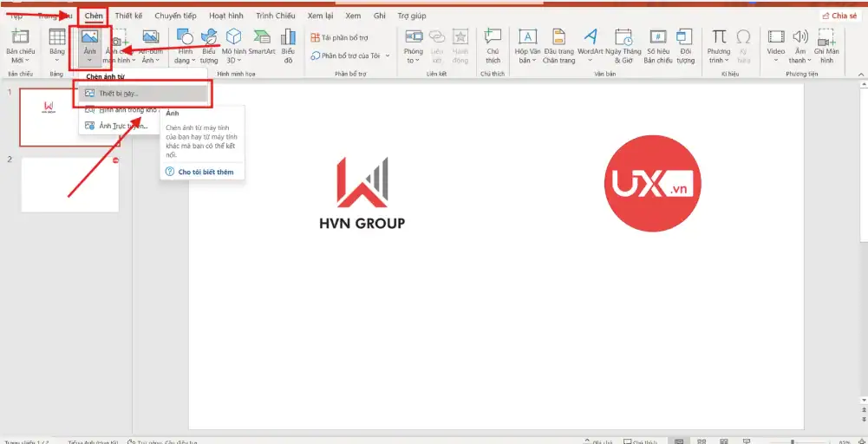The height and width of the screenshot is (444, 868).
Task: Open the Trợ giúp tab
Action: (411, 16)
